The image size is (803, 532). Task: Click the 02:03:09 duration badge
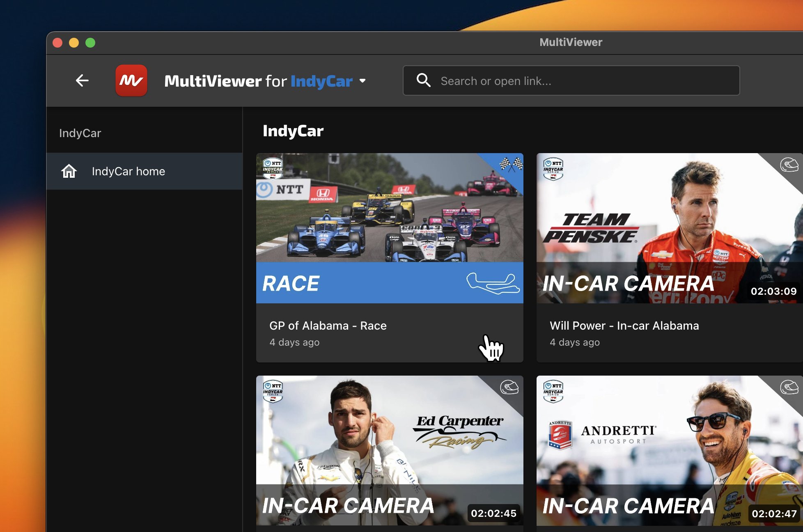coord(773,292)
